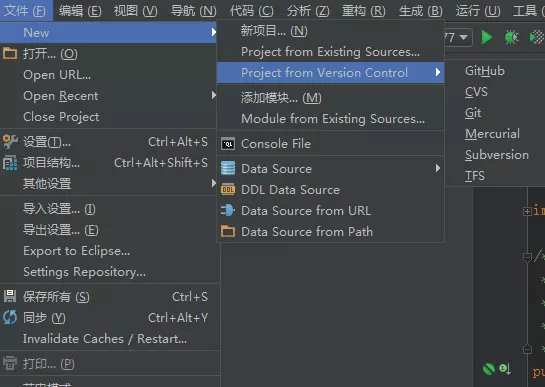Screen dimensions: 545x387
Task: Click the DDL Data Source icon
Action: click(x=228, y=190)
